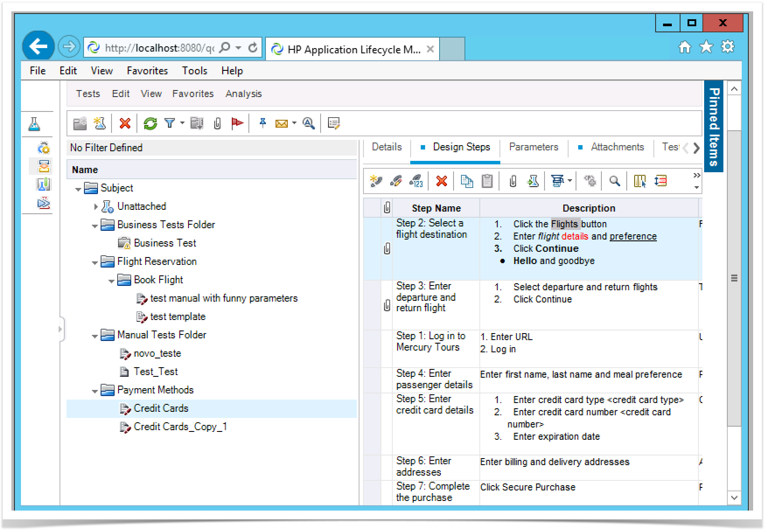Click the New Folder icon in test plan toolbar
The image size is (768, 532).
point(80,124)
